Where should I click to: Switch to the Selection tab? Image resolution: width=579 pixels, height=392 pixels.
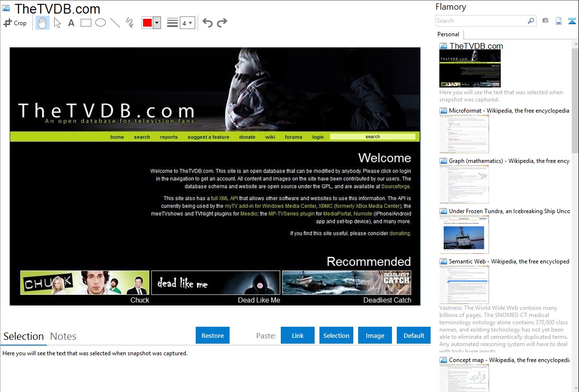point(24,336)
